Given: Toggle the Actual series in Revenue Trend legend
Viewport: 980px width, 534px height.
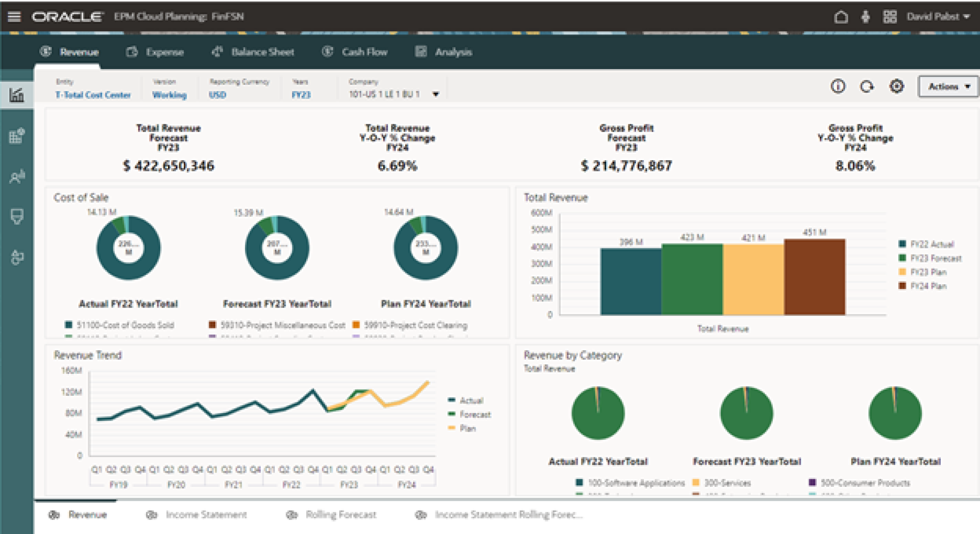Looking at the screenshot, I should click(x=465, y=400).
